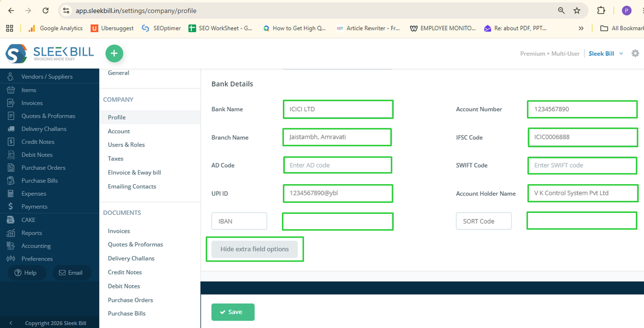Image resolution: width=644 pixels, height=328 pixels.
Task: Click the Purchase Bills sidebar icon
Action: click(11, 181)
